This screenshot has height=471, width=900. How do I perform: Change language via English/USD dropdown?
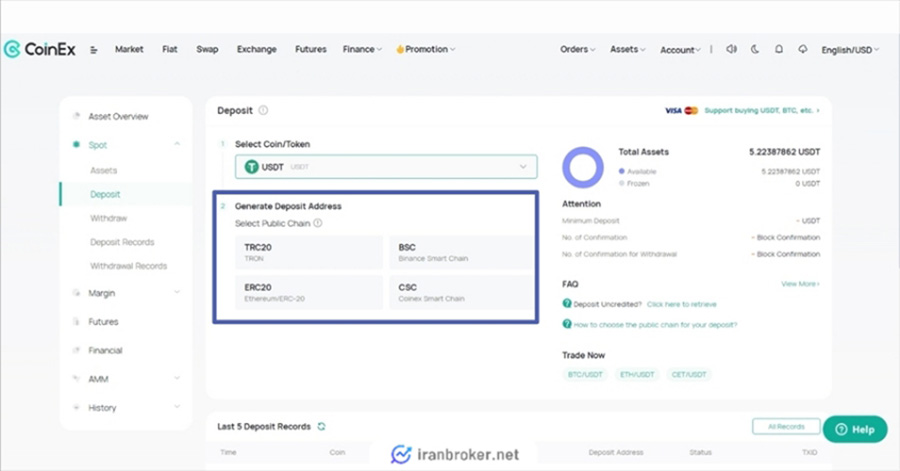click(x=850, y=50)
